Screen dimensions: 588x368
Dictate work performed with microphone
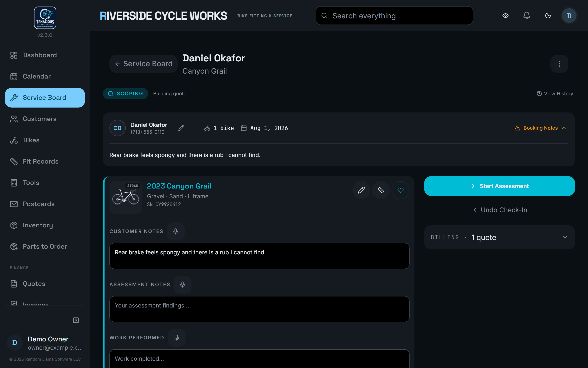coord(177,338)
